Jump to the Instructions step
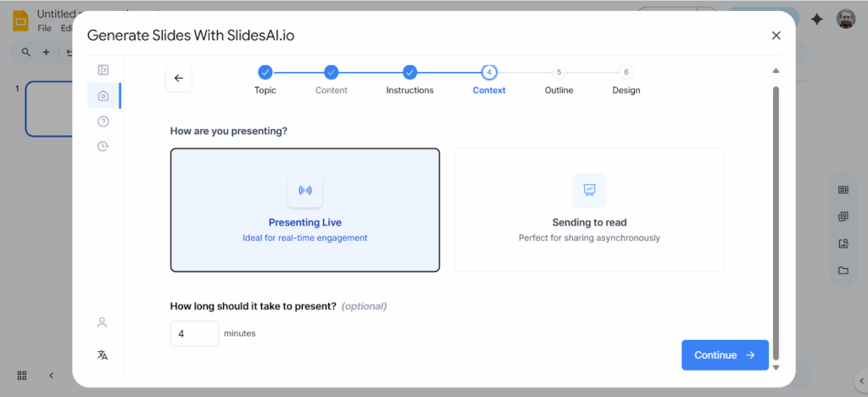 (x=409, y=73)
